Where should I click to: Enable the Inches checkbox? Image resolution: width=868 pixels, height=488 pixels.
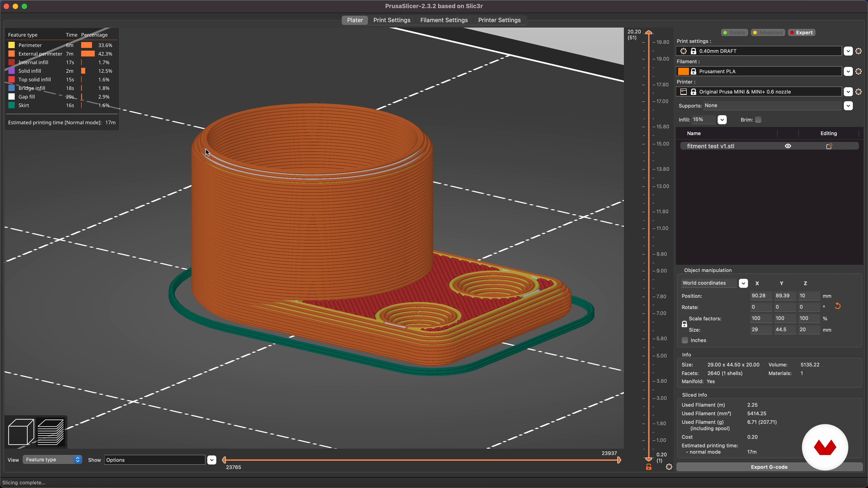(x=685, y=340)
